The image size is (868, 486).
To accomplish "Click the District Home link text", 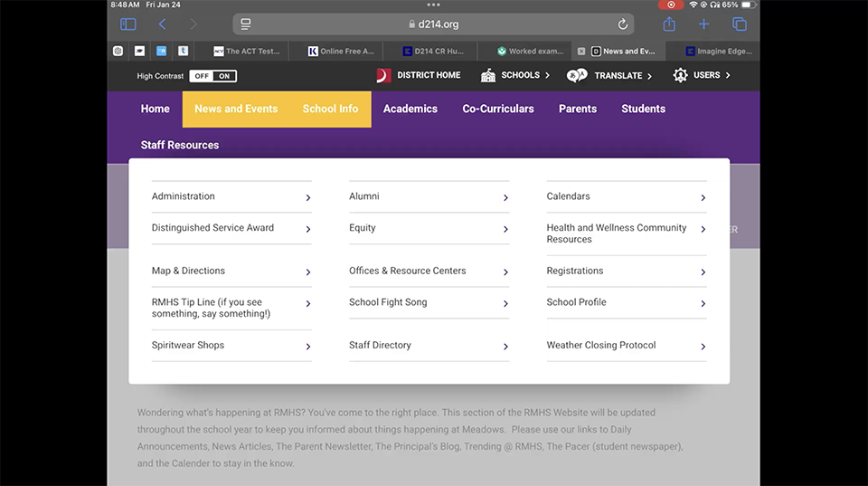I will pos(429,75).
